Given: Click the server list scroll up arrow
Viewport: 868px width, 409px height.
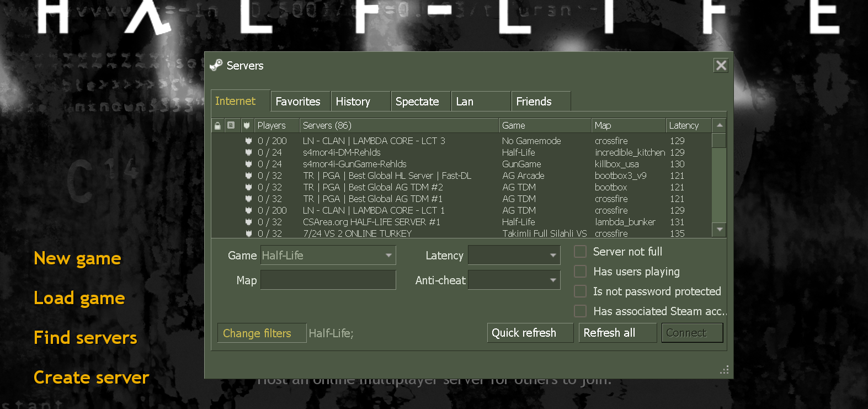Looking at the screenshot, I should (719, 126).
